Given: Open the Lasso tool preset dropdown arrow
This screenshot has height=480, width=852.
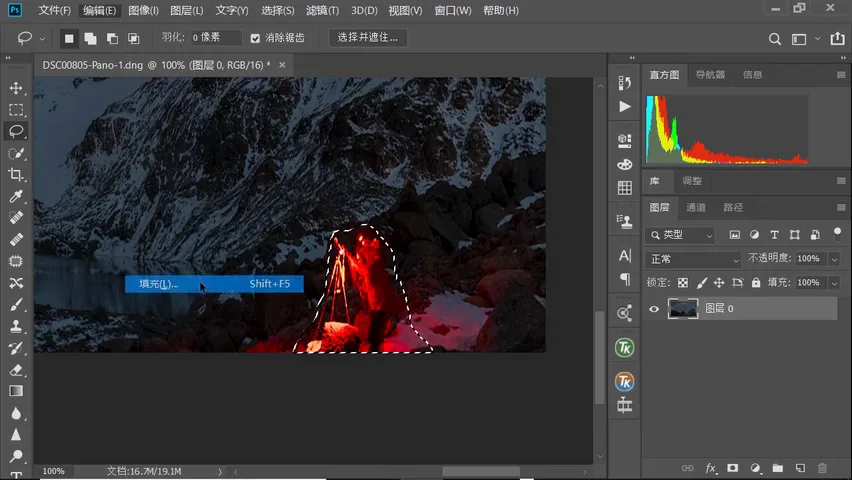Looking at the screenshot, I should 42,39.
